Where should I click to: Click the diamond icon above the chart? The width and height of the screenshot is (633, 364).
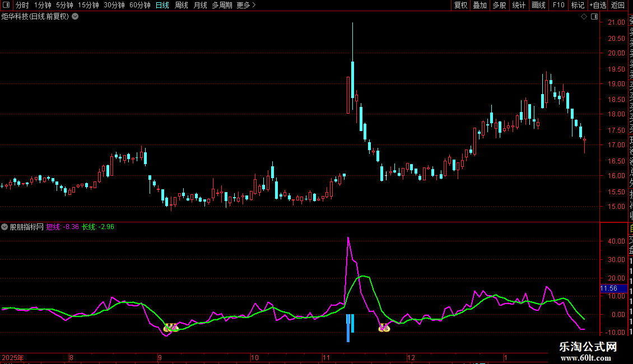(584, 17)
